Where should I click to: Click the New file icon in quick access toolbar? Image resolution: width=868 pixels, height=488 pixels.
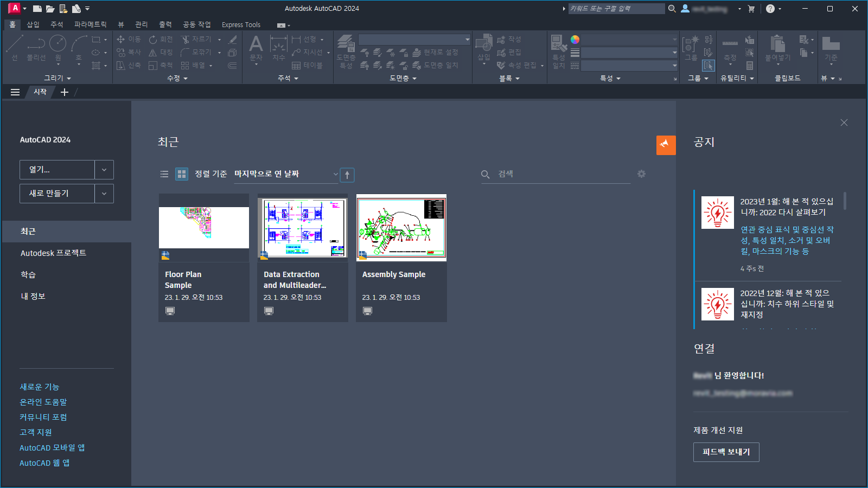(37, 9)
